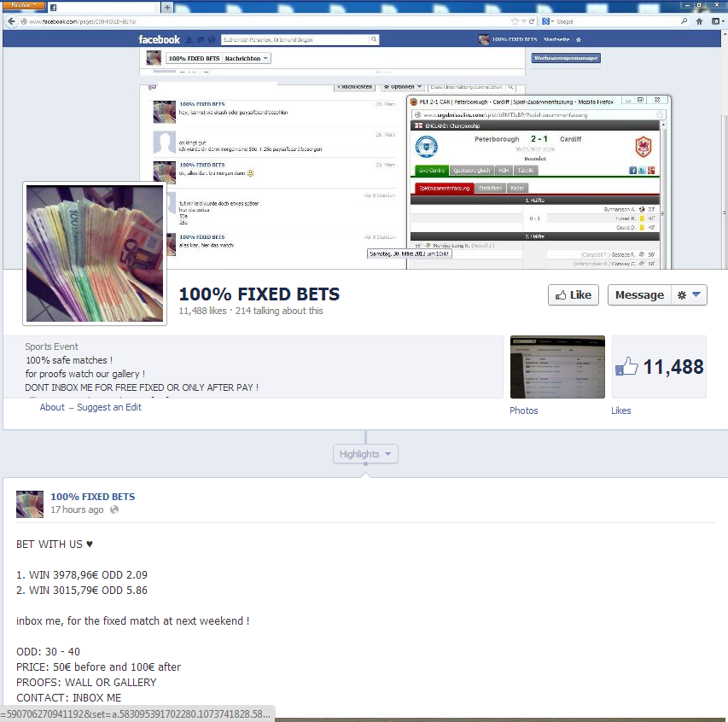Open the friend requests icon
This screenshot has width=728, height=722.
(189, 40)
